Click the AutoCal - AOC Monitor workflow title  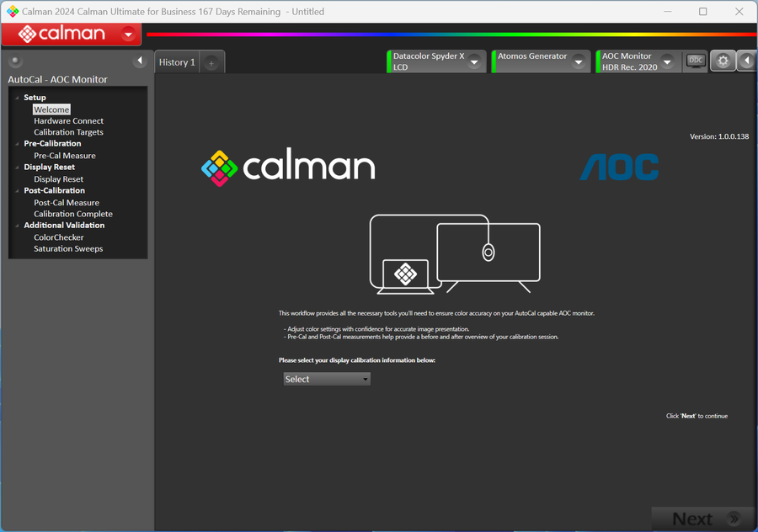click(57, 79)
